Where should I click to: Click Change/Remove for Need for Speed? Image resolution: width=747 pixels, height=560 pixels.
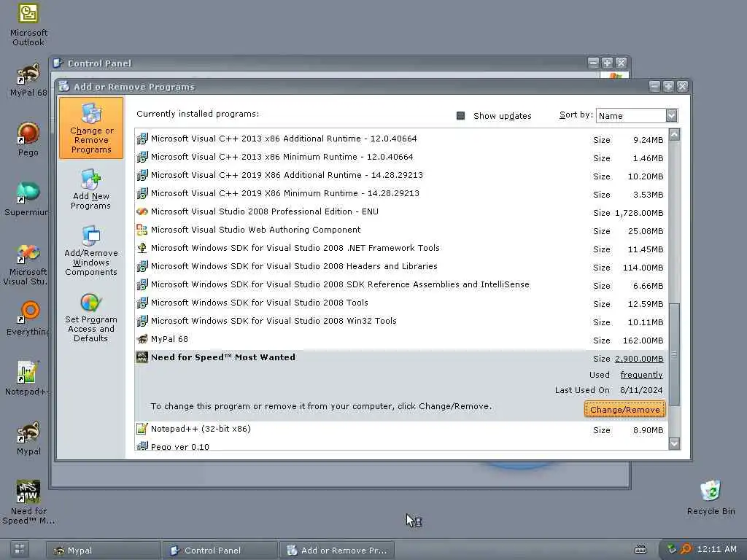624,410
